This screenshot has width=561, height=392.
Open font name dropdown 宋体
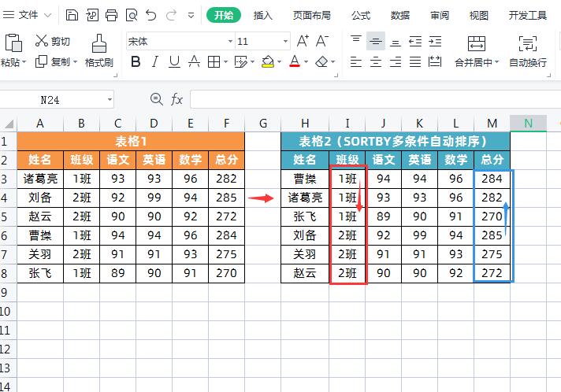coord(230,42)
